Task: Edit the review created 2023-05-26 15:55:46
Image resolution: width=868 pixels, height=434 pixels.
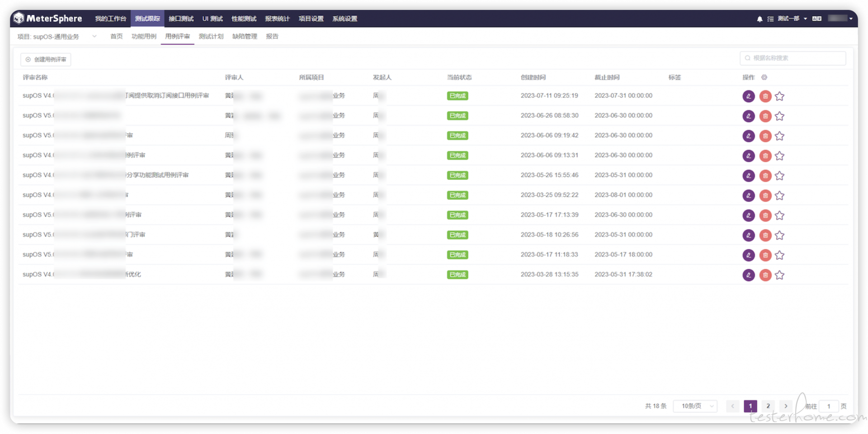Action: [x=749, y=176]
